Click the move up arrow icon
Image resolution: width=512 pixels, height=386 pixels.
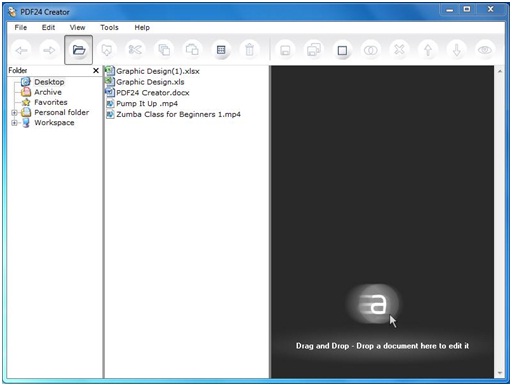pyautogui.click(x=428, y=50)
